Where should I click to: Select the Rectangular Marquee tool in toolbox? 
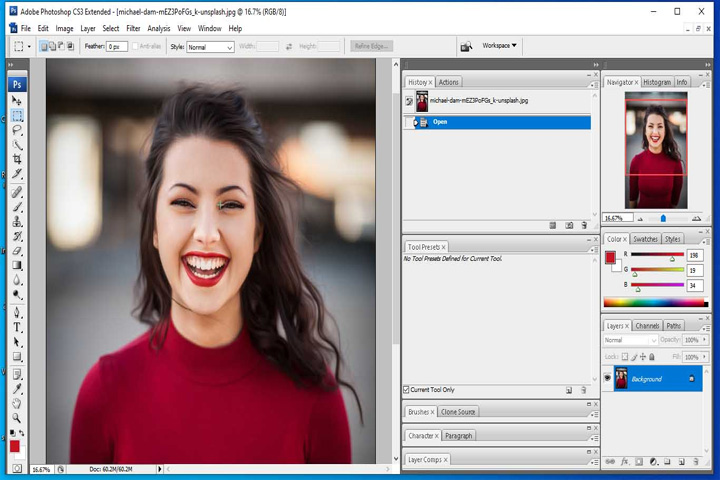pos(17,115)
